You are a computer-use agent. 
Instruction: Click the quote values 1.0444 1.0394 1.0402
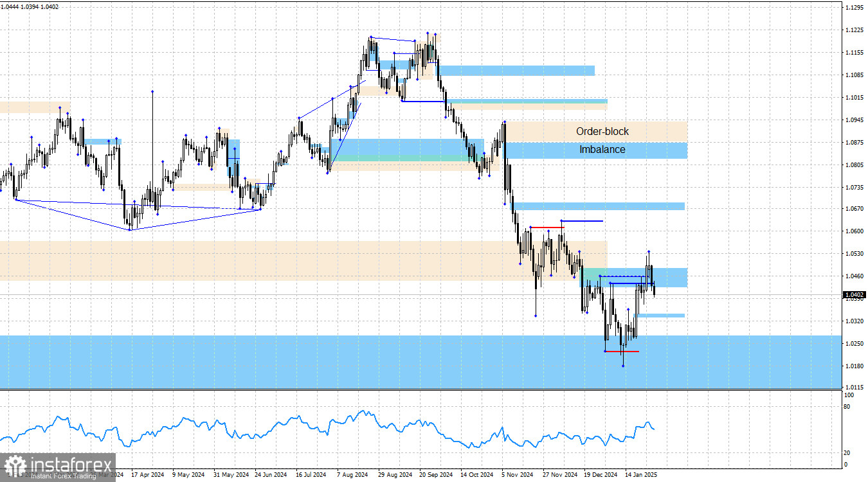30,7
